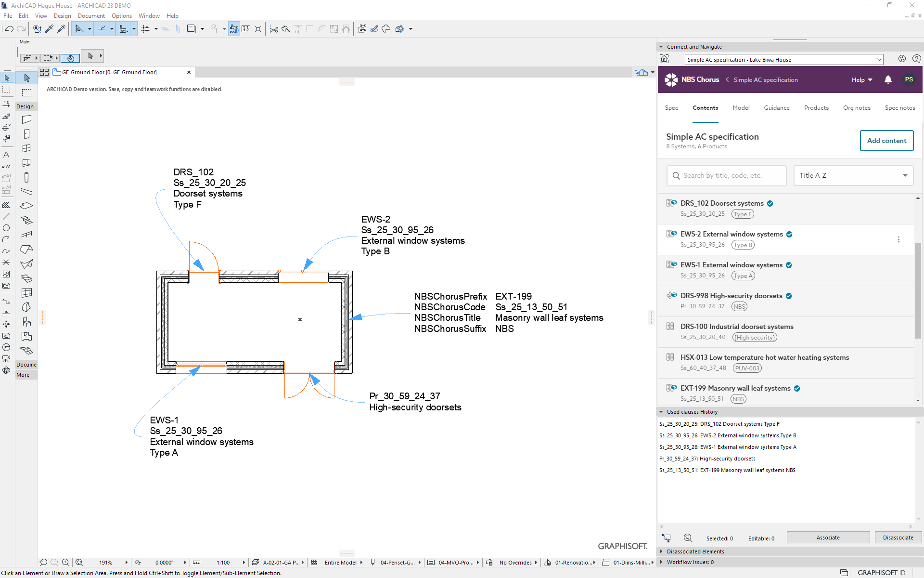Viewport: 924px width, 578px height.
Task: Select the Arrow tool in the toolbox
Action: tap(7, 78)
